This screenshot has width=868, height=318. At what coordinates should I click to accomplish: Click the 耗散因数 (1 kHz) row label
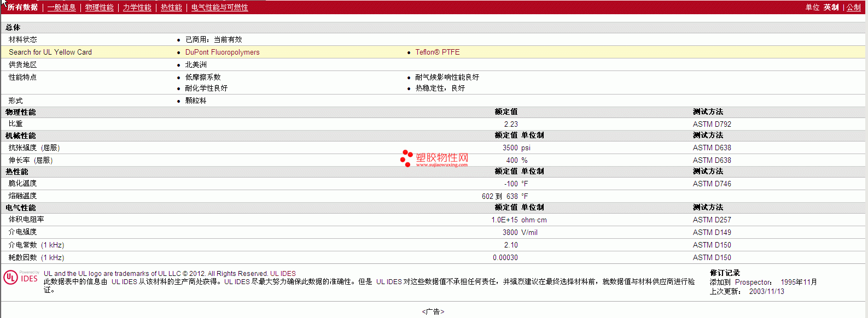[x=37, y=257]
